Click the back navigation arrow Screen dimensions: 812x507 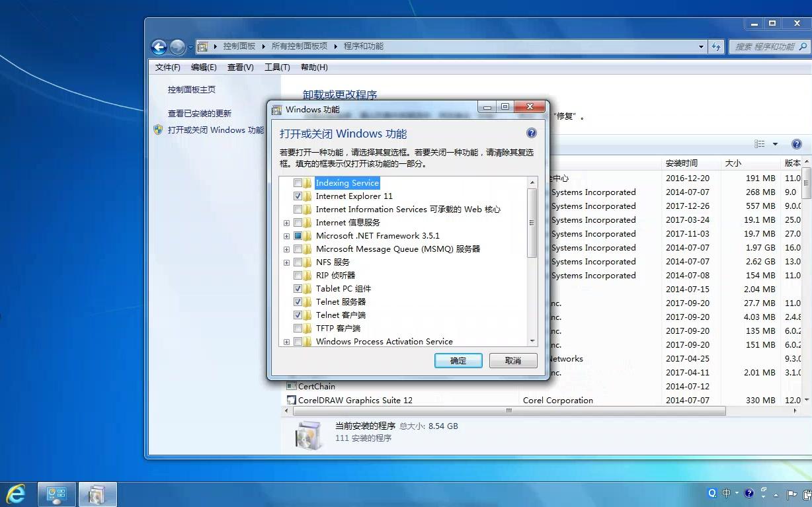pyautogui.click(x=159, y=46)
